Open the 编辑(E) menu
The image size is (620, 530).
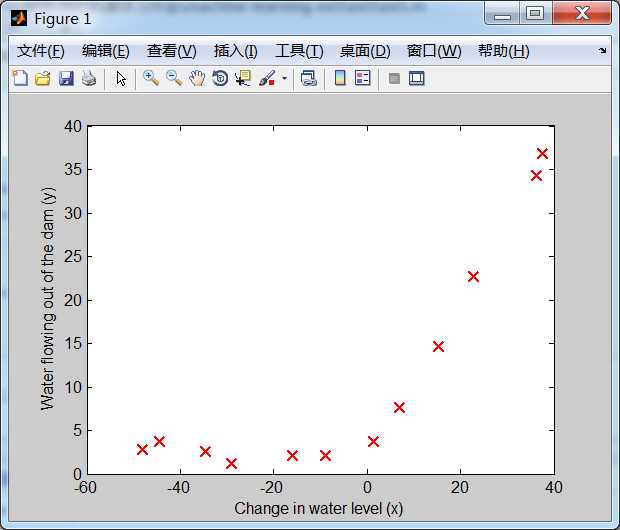pyautogui.click(x=106, y=51)
